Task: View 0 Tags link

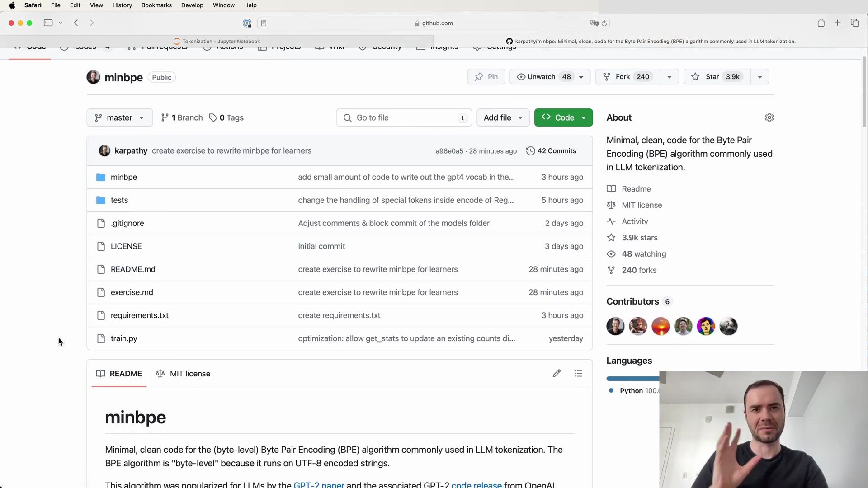Action: pos(226,117)
